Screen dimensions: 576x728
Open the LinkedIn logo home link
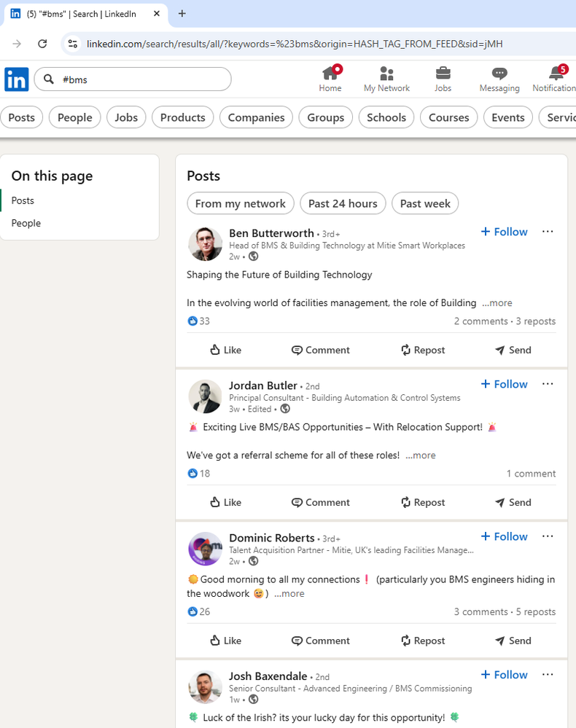[17, 79]
